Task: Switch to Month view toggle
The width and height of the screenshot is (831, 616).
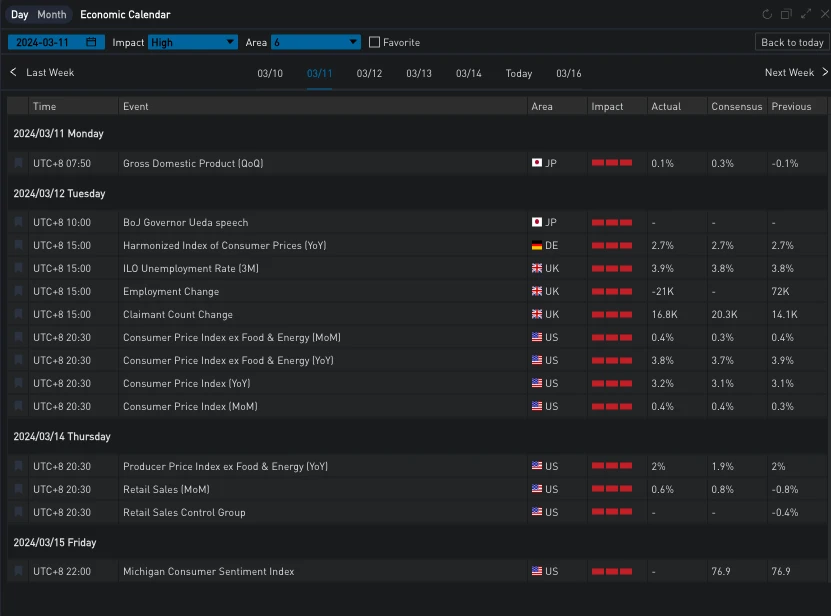Action: 52,14
